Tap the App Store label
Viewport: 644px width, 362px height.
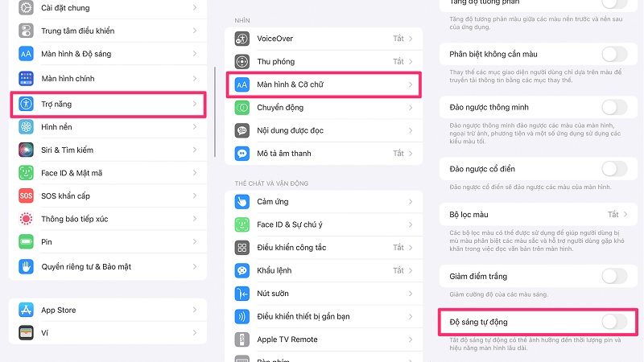coord(58,311)
